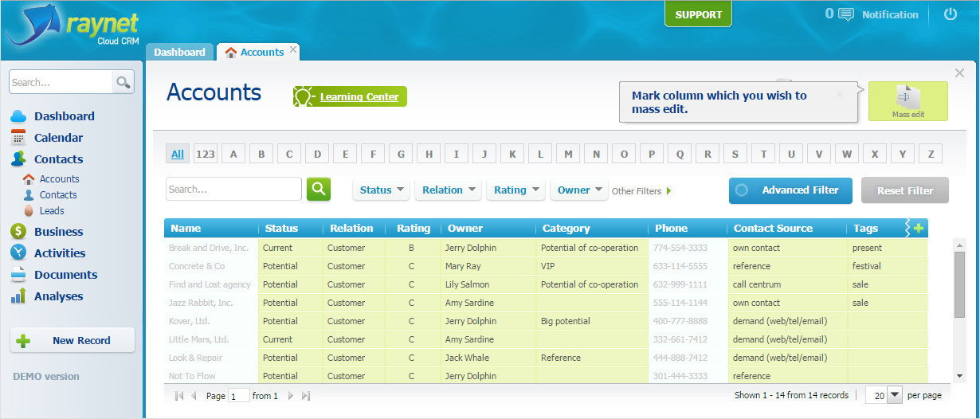
Task: Open the Jazz Rabbit, Inc. account
Action: click(x=201, y=303)
